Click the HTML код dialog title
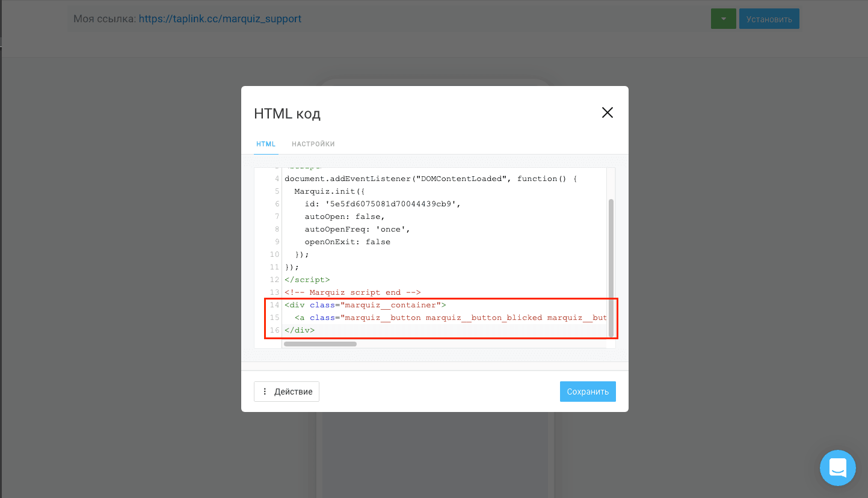This screenshot has width=868, height=498. tap(288, 114)
